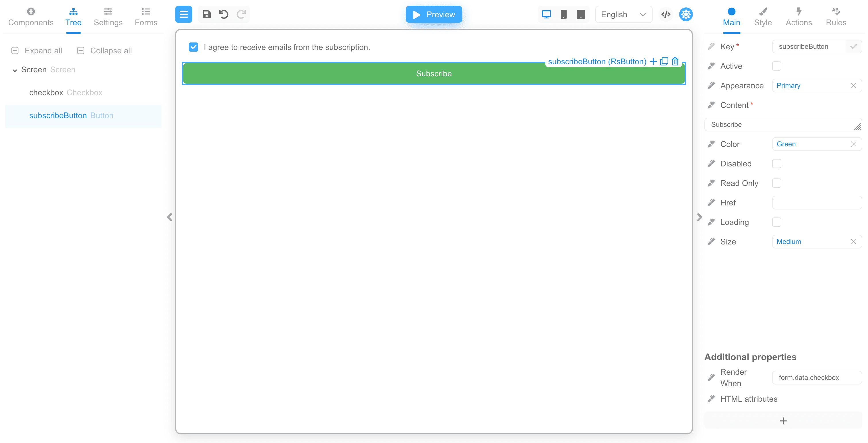
Task: Collapse the Screen tree node
Action: pos(15,70)
